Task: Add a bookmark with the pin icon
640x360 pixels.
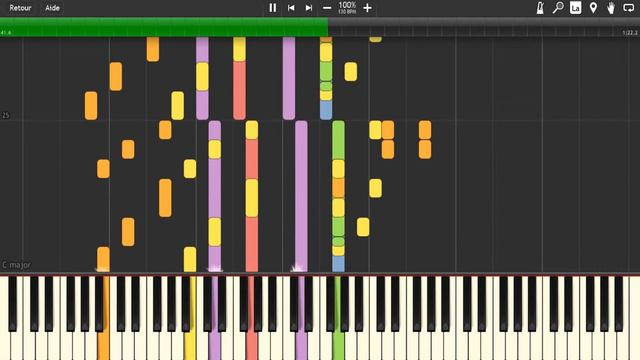Action: pyautogui.click(x=593, y=8)
